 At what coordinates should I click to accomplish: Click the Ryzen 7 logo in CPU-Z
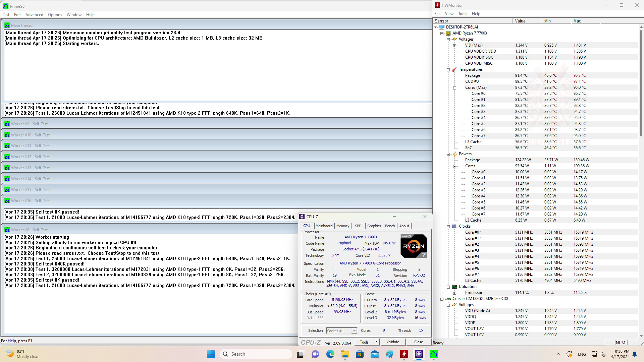pyautogui.click(x=413, y=246)
